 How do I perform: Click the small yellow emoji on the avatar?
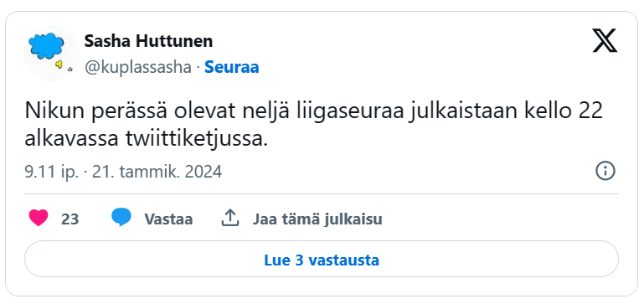pyautogui.click(x=59, y=64)
